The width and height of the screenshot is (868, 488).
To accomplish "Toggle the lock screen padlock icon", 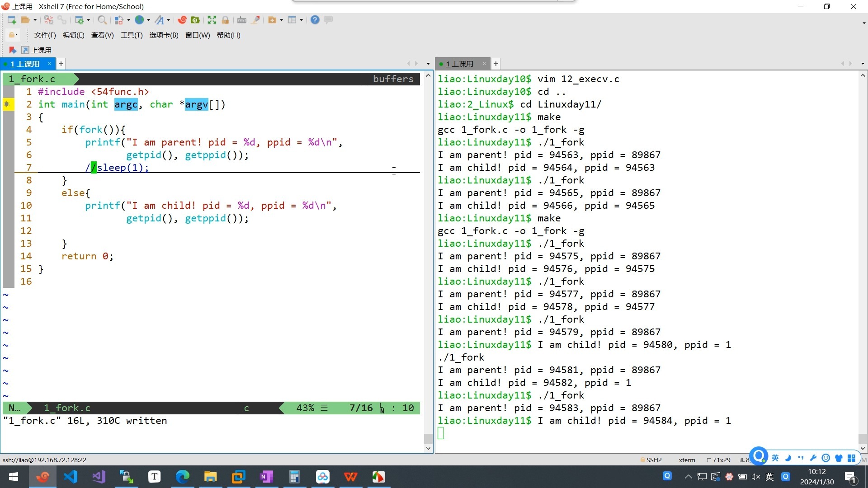I will [225, 20].
